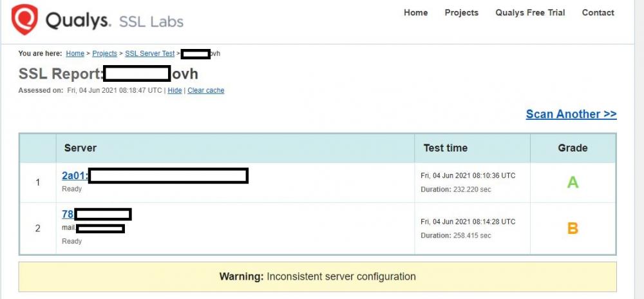
Task: Click Ready status under 78 server
Action: (x=72, y=241)
